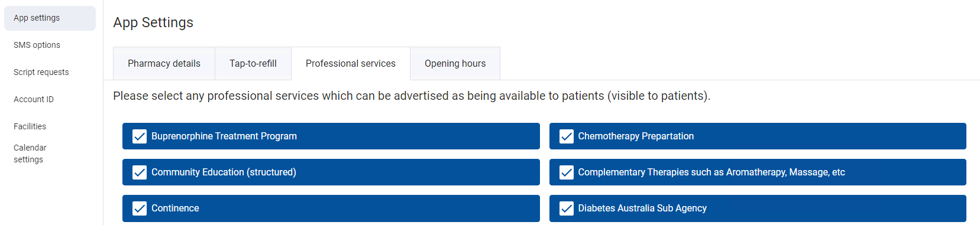Uncheck Chemotherapy Prepartation checkbox
The height and width of the screenshot is (225, 980).
[x=567, y=136]
